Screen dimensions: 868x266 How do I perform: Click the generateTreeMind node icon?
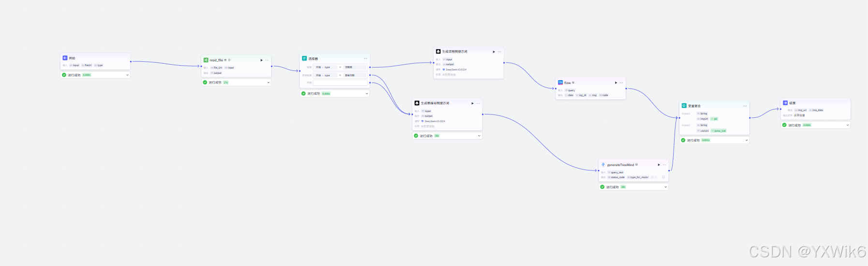pos(603,165)
